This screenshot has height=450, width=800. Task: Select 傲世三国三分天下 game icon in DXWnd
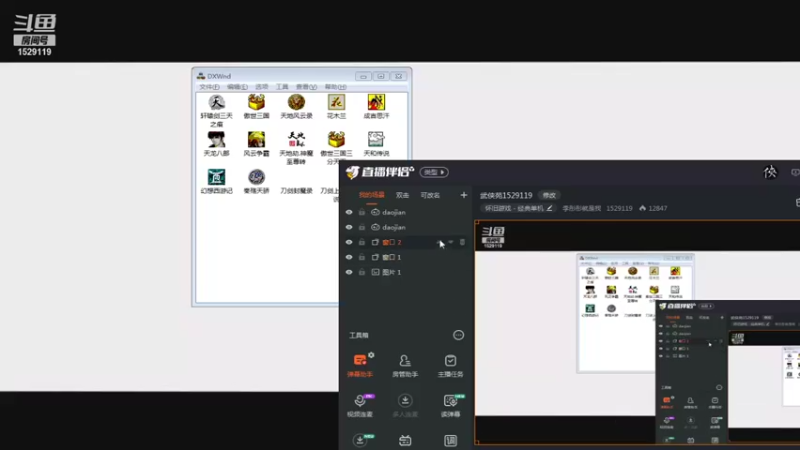[336, 139]
